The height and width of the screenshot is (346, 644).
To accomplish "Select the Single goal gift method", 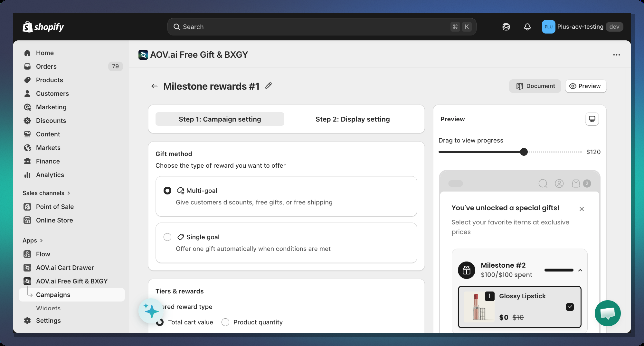I will 167,237.
